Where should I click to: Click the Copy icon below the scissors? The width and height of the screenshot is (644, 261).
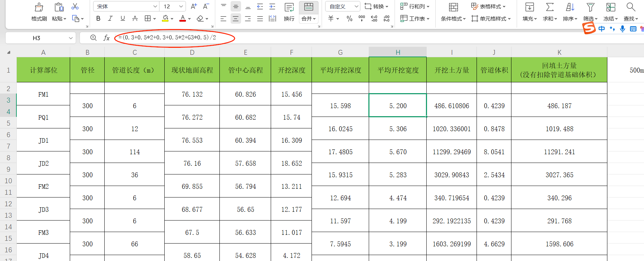(x=75, y=18)
